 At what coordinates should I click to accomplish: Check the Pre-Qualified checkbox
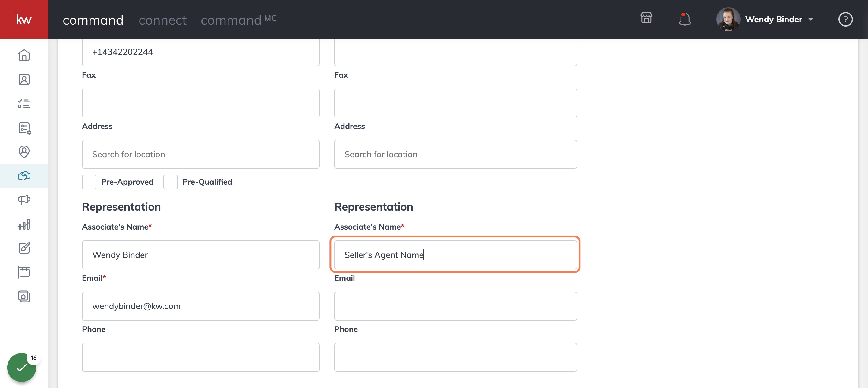[171, 182]
